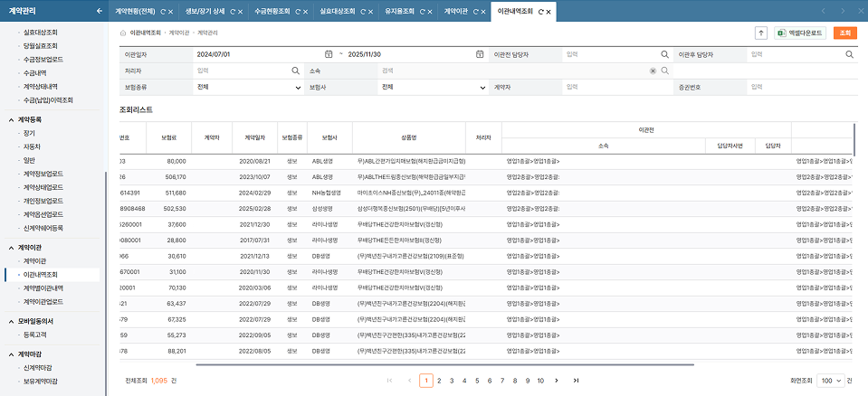Download results with 엑셀다운로드 button
This screenshot has height=396, width=868.
799,33
